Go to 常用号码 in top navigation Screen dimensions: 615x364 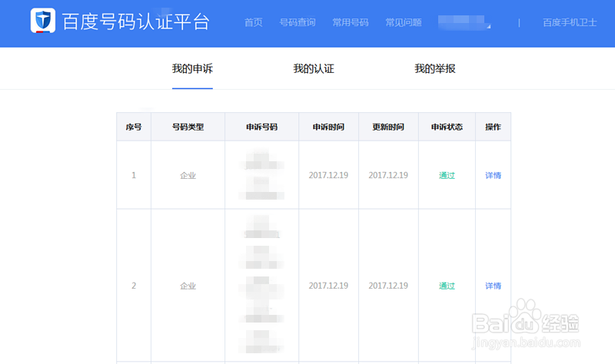[x=351, y=22]
